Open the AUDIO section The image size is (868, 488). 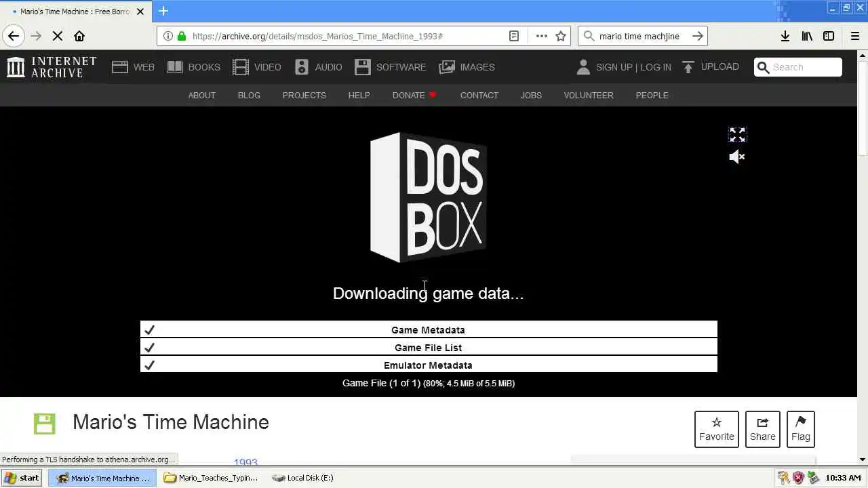pyautogui.click(x=318, y=67)
